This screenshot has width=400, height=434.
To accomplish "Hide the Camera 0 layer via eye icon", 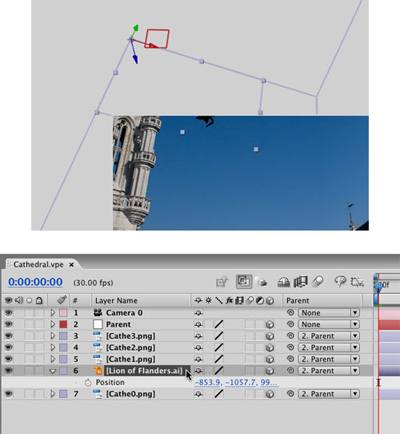I will point(8,313).
